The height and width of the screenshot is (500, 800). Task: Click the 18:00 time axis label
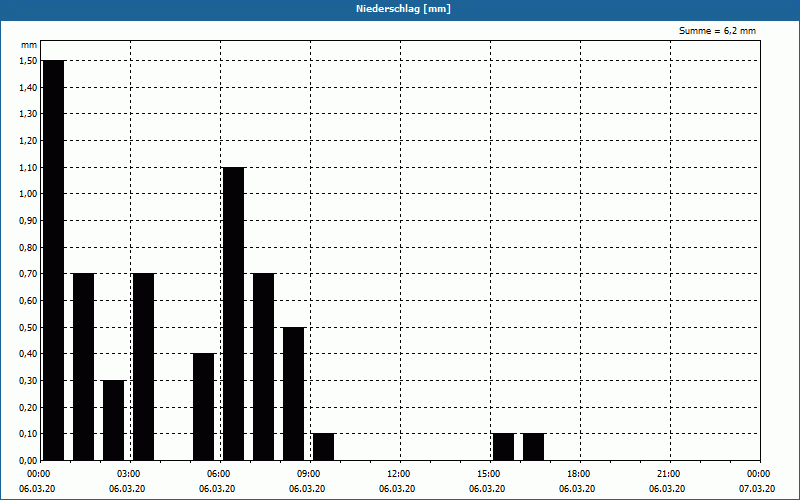[x=579, y=474]
